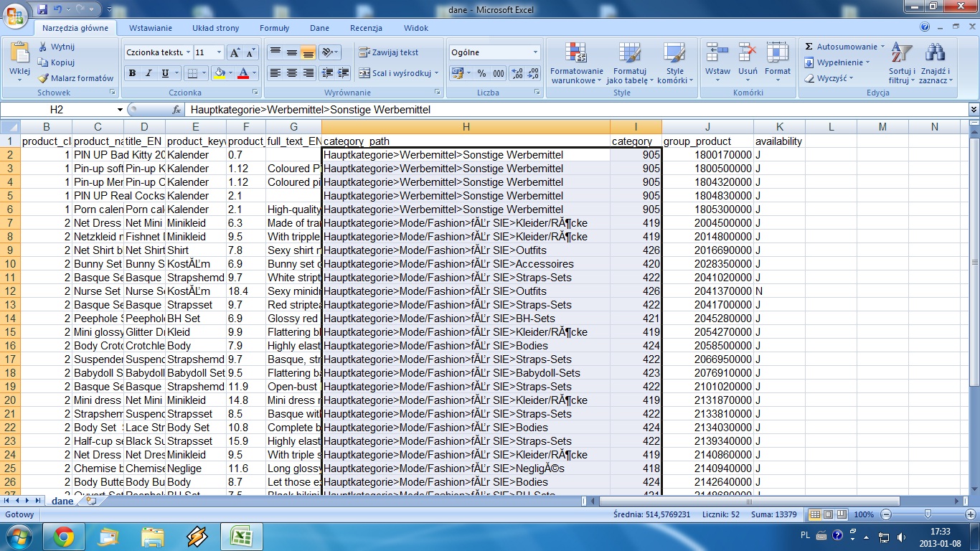Viewport: 980px width, 551px height.
Task: Toggle italic formatting
Action: pos(149,73)
